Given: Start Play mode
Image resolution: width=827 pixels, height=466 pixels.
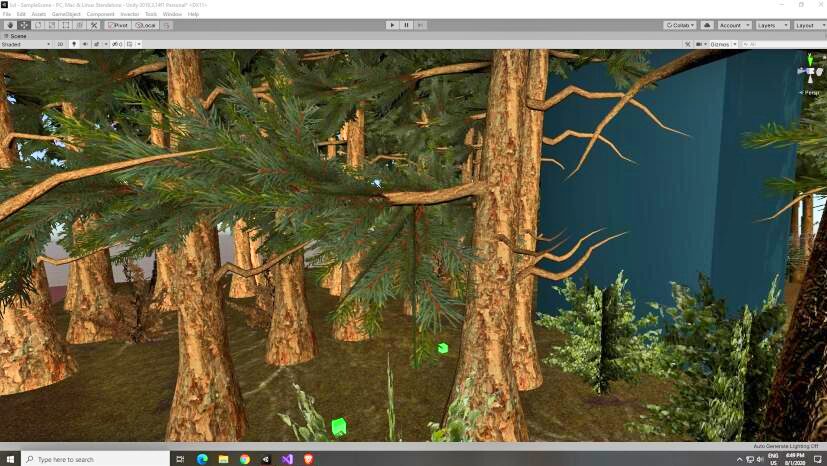Looking at the screenshot, I should 392,25.
